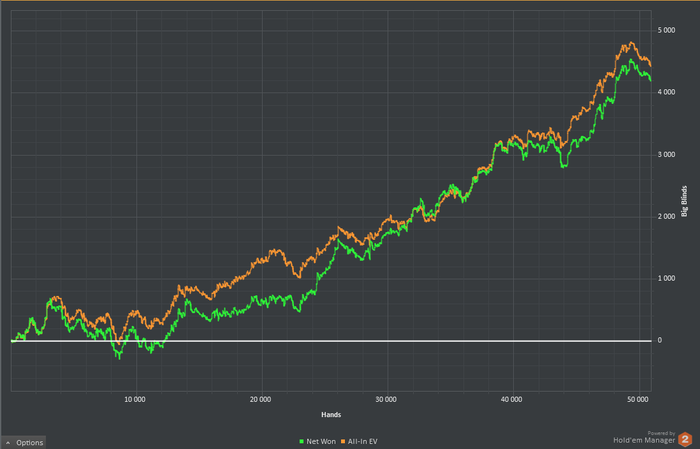The width and height of the screenshot is (700, 449).
Task: Click the Hands axis title
Action: click(x=331, y=415)
